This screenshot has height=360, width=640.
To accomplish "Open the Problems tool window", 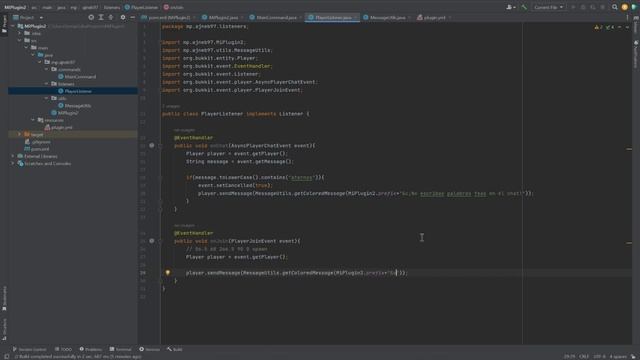I will point(91,349).
